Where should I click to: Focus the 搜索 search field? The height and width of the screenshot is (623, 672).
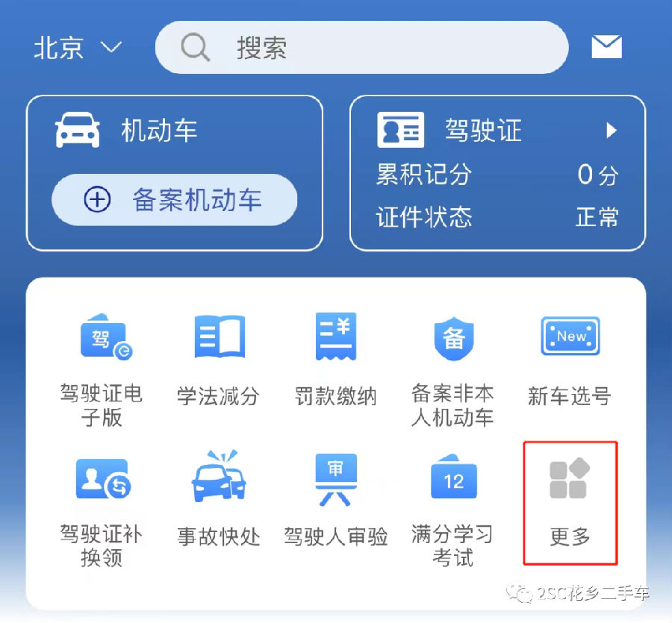tap(361, 47)
